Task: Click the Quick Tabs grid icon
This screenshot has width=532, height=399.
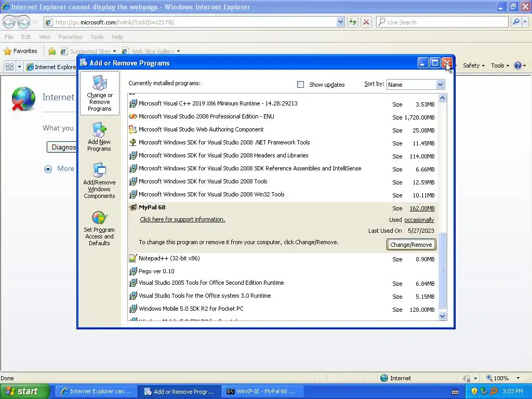Action: [x=9, y=66]
